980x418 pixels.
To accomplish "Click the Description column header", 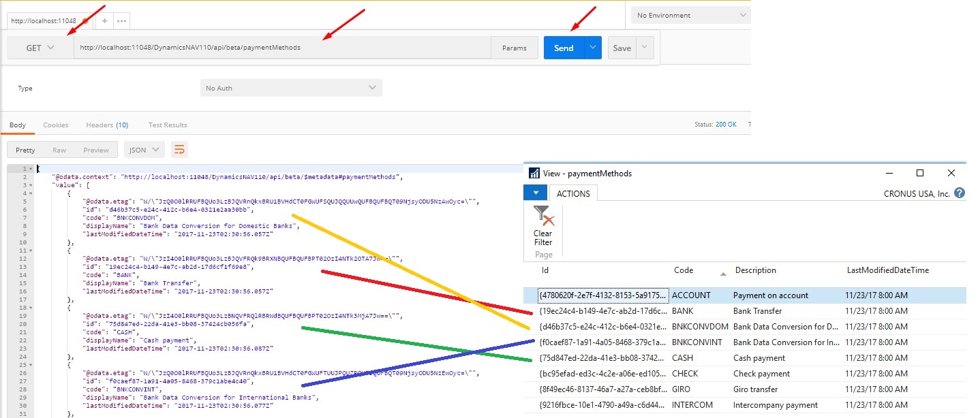I will click(x=755, y=270).
